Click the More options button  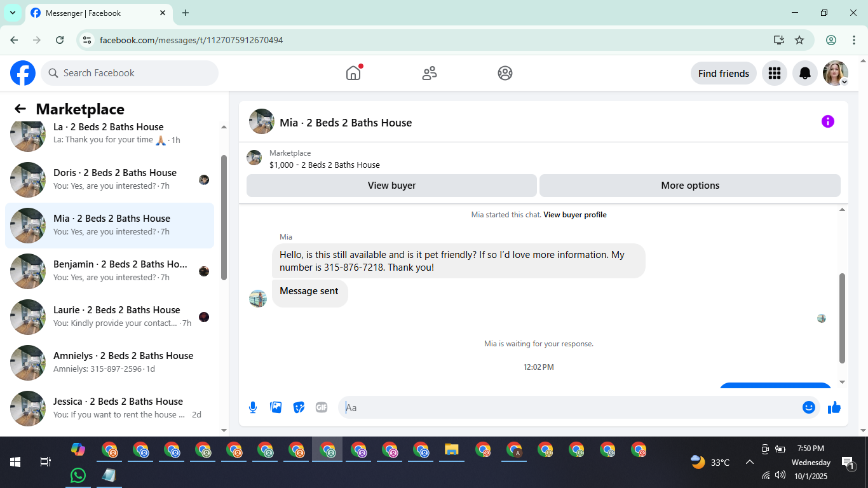coord(690,186)
